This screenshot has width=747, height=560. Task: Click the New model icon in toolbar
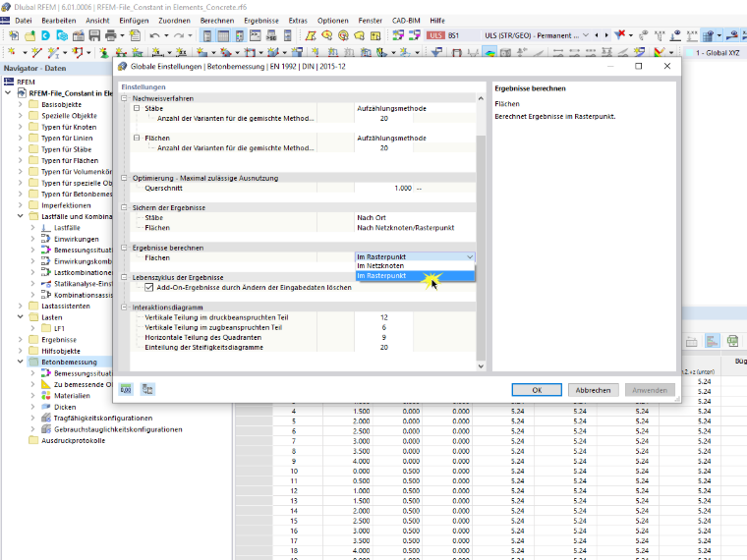coord(14,35)
